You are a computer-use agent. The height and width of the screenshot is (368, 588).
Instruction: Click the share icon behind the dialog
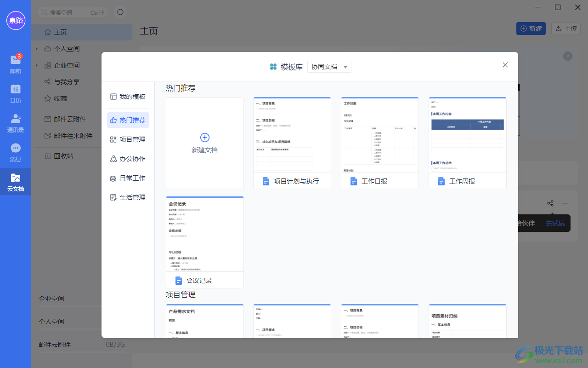coord(550,203)
